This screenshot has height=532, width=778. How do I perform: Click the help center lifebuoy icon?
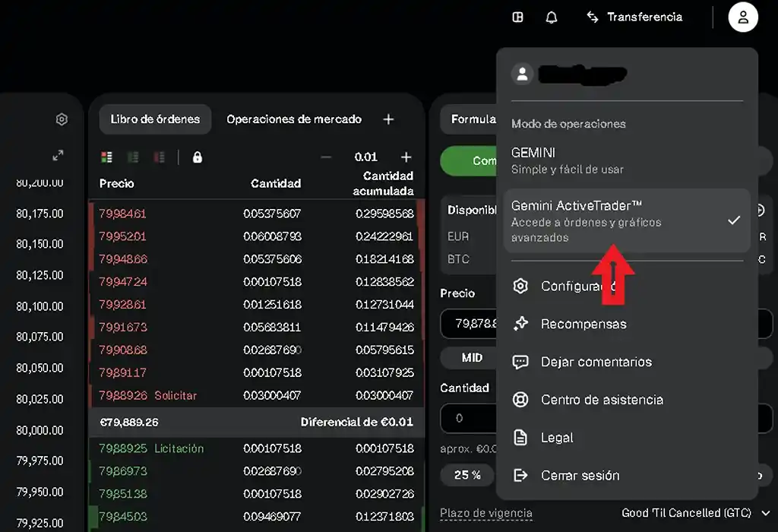(x=520, y=400)
